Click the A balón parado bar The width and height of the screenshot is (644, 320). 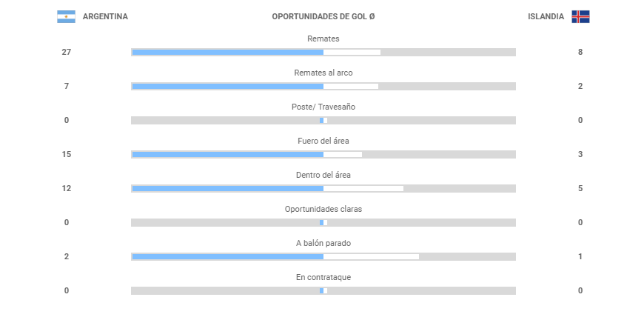(323, 256)
